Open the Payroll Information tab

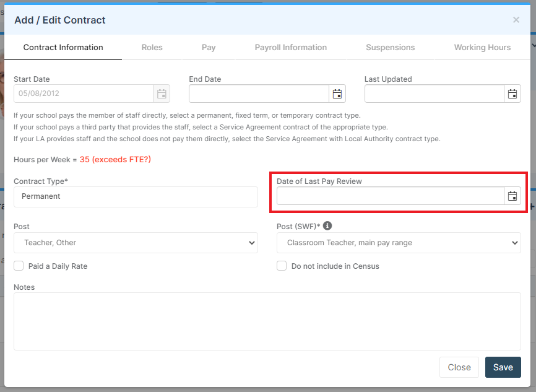pos(291,48)
